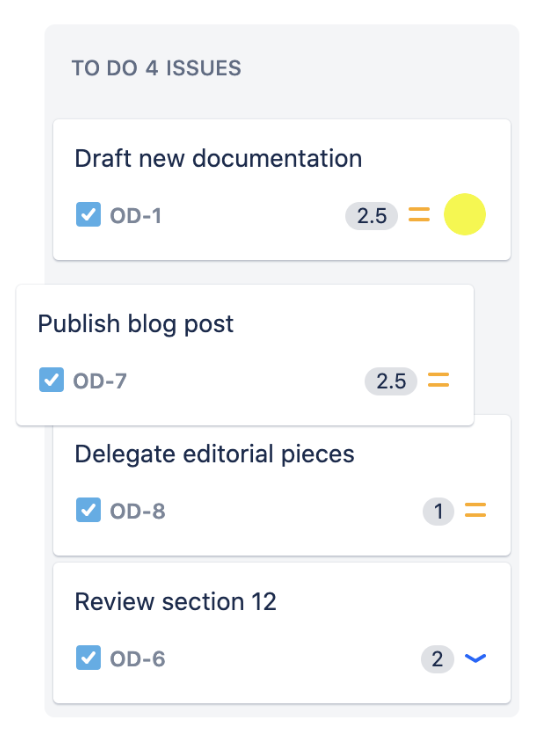Open issue key OD-8 link
This screenshot has width=534, height=742.
coord(138,511)
